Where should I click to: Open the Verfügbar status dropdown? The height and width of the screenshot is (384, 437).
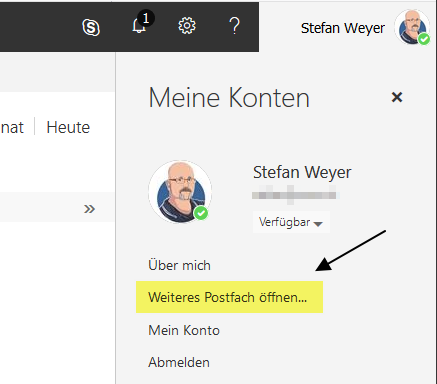click(x=291, y=222)
